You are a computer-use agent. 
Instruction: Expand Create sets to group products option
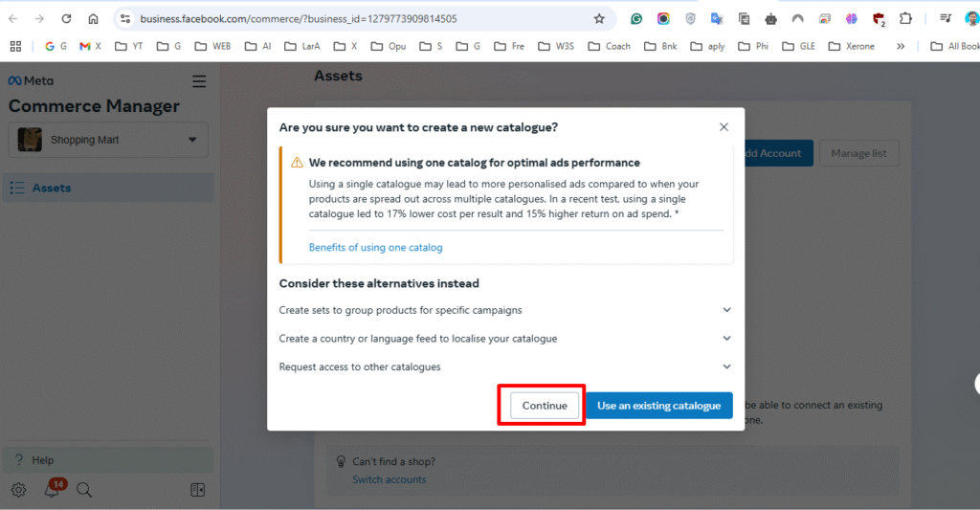[505, 310]
